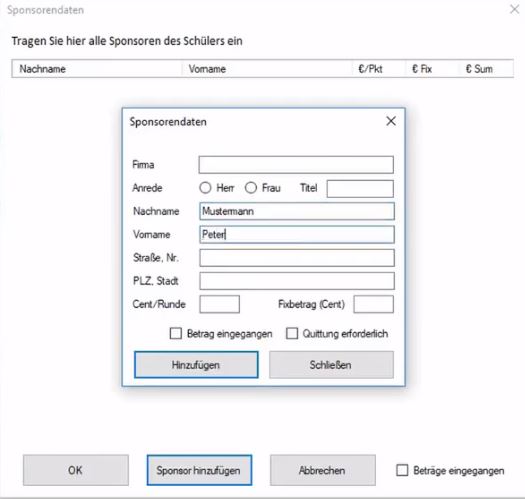
Task: Select the Cent/Runde input box
Action: click(x=220, y=304)
